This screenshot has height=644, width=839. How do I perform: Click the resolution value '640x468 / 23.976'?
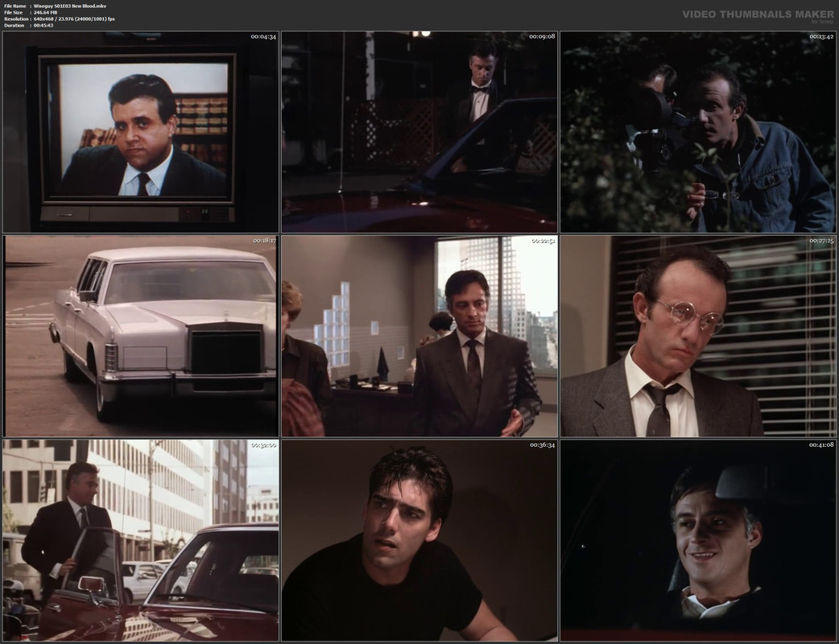pyautogui.click(x=53, y=19)
